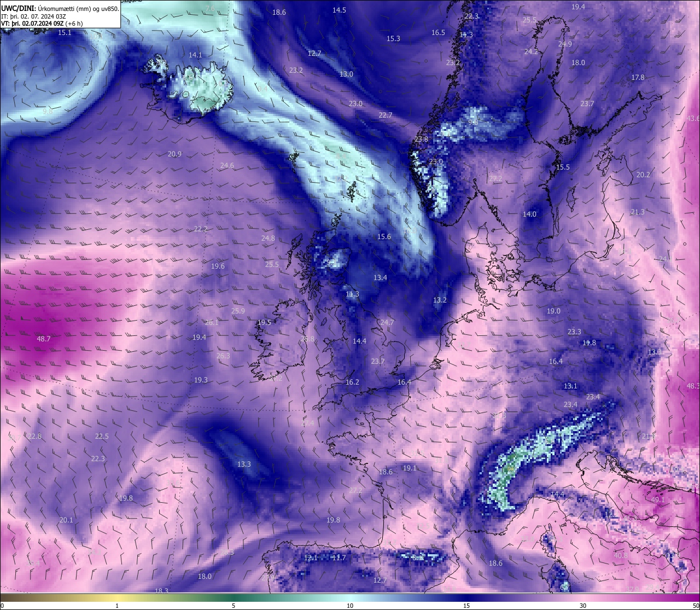
Task: Click the 15.6 value label
Action: pos(384,236)
